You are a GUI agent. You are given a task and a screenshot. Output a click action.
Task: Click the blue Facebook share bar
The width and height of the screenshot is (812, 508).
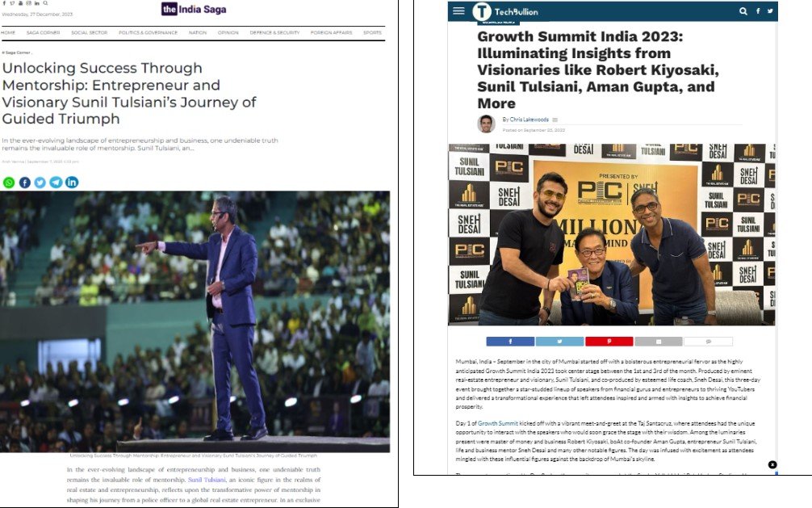pyautogui.click(x=510, y=342)
